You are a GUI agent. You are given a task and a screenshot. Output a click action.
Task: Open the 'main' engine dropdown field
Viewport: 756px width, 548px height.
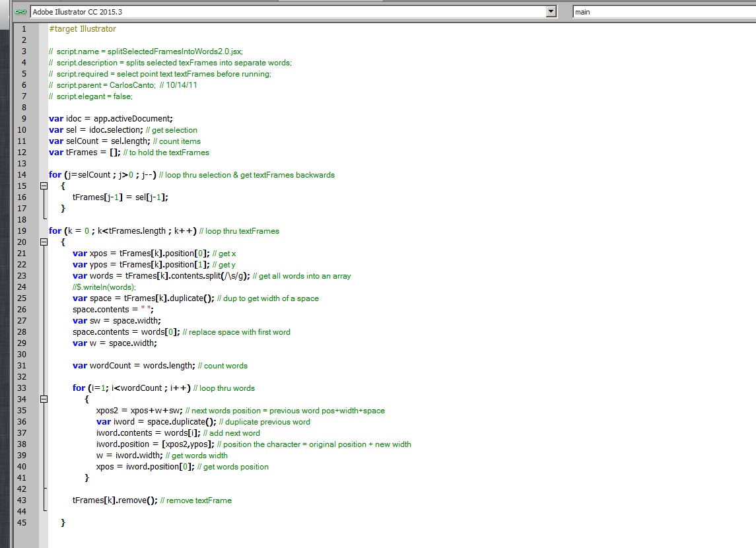[664, 12]
